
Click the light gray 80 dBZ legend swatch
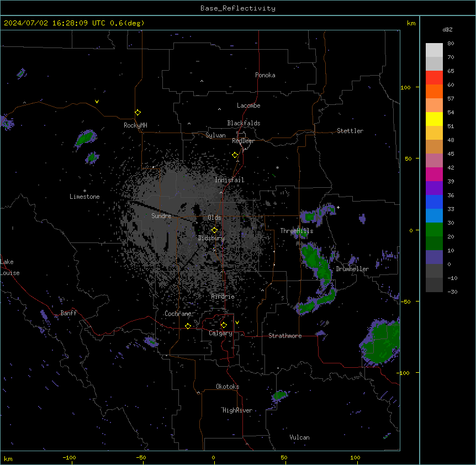tap(434, 50)
